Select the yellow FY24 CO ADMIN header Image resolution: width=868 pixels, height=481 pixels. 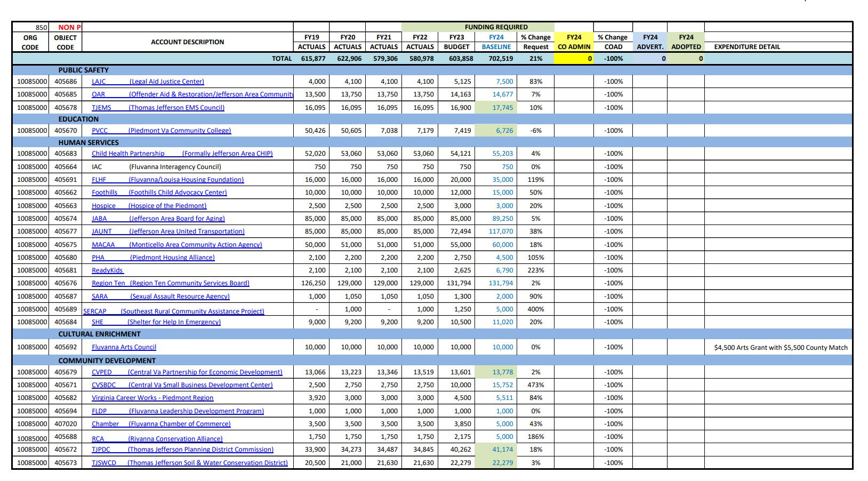coord(574,42)
